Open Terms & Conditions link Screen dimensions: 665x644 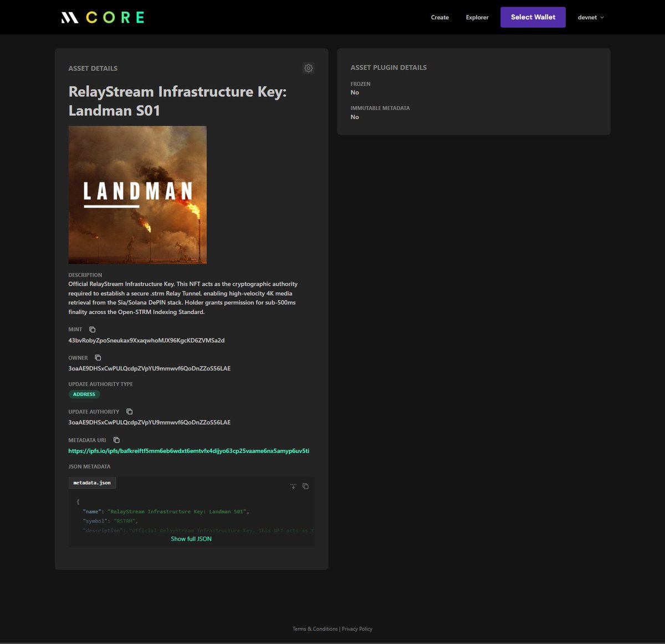[x=315, y=629]
